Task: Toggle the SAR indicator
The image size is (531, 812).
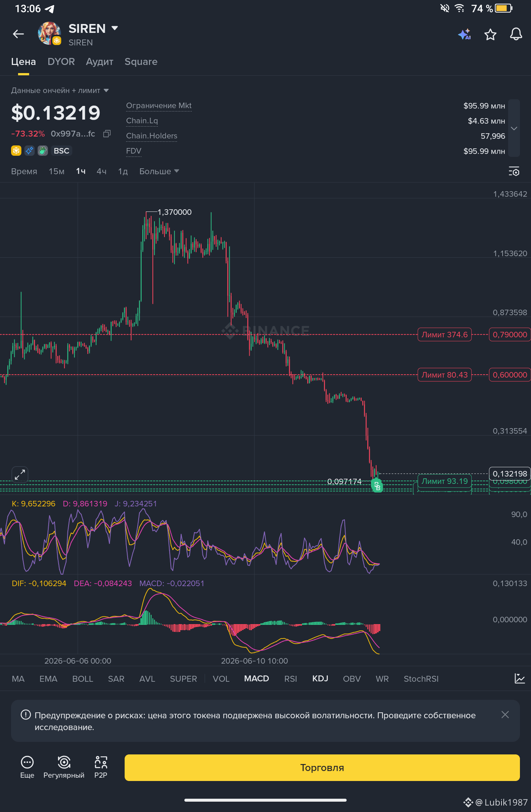Action: [116, 679]
